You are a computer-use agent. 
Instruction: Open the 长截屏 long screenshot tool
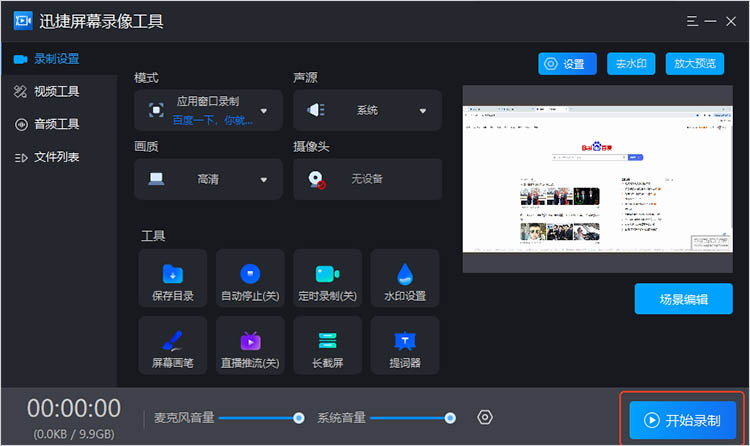point(328,345)
